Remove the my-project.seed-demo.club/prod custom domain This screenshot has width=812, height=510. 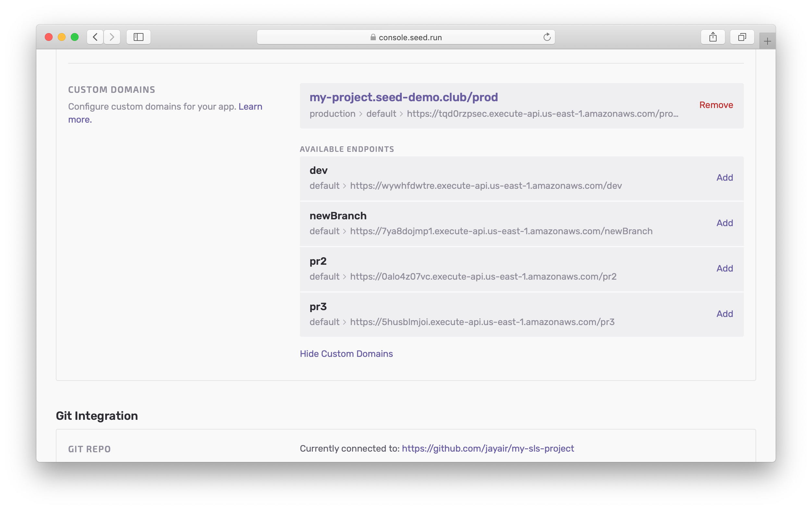click(716, 105)
